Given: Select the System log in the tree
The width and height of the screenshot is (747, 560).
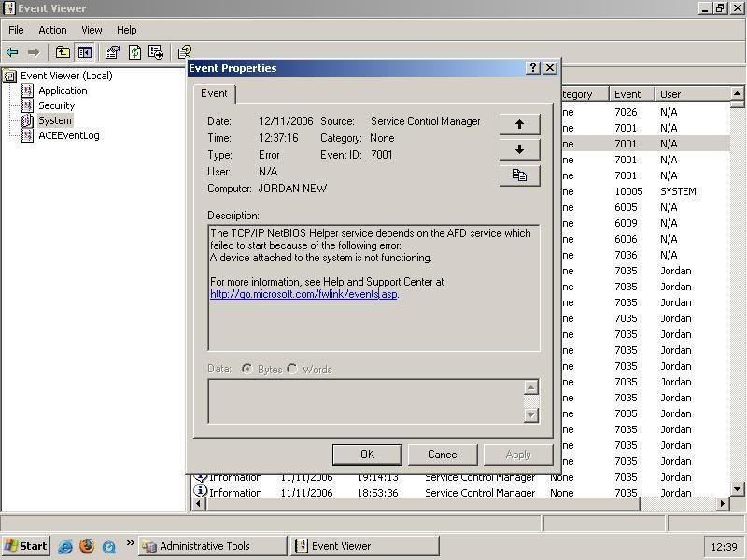Looking at the screenshot, I should coord(55,120).
